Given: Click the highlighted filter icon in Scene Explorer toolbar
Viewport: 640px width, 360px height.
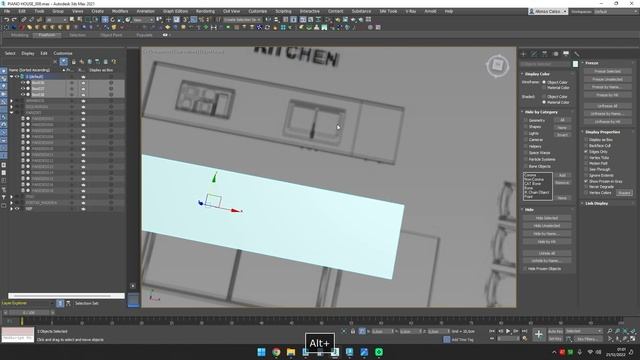Looking at the screenshot, I should (64, 62).
